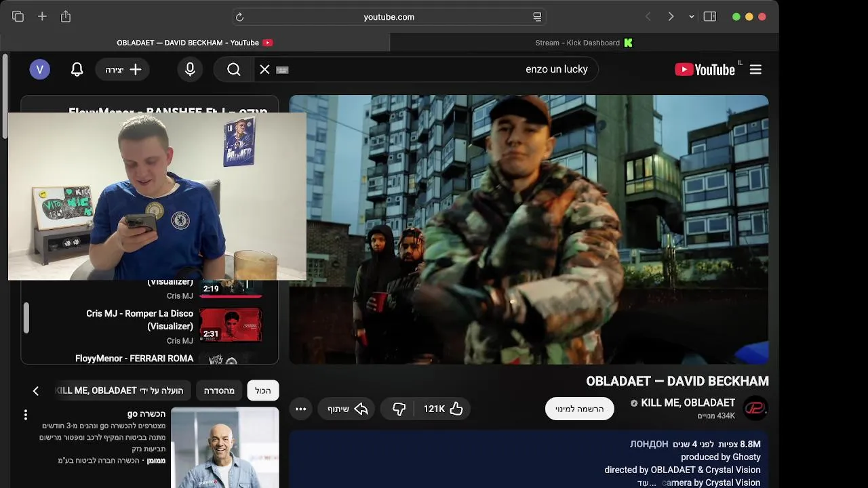This screenshot has width=868, height=488.
Task: Click the chips left arrow chevron
Action: [36, 390]
